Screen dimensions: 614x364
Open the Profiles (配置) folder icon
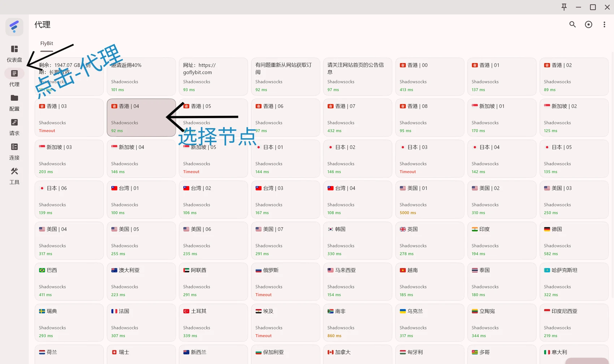click(14, 98)
